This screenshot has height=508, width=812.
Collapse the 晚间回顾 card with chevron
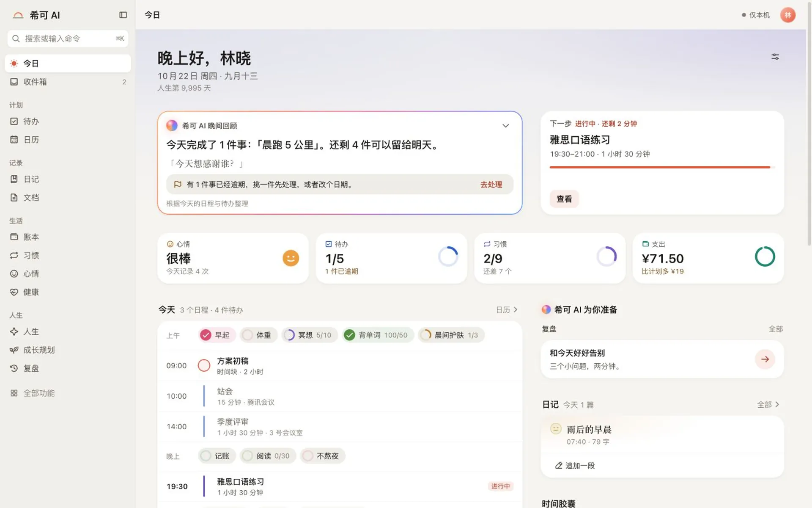click(505, 126)
